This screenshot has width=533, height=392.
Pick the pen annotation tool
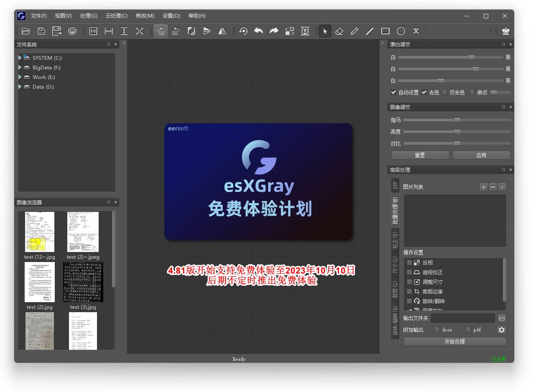tap(354, 31)
